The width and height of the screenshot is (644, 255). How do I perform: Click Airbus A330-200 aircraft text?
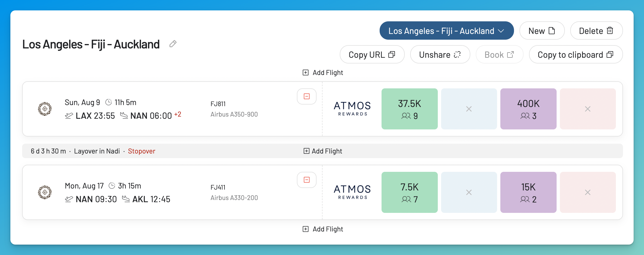tap(234, 198)
